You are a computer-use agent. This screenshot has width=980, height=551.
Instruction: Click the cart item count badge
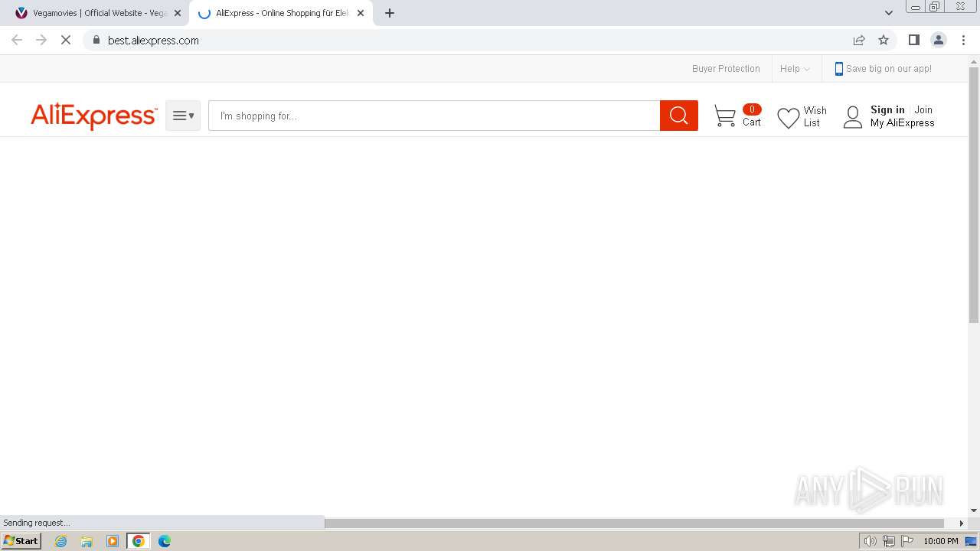click(x=752, y=109)
